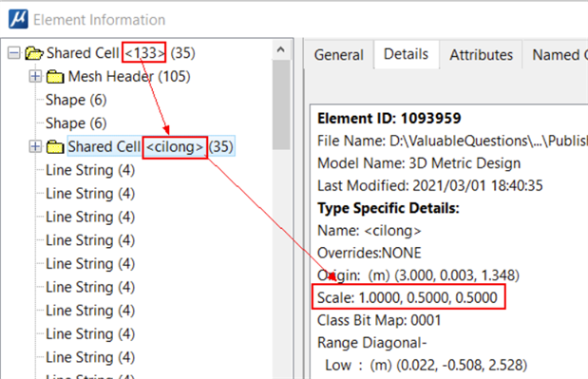Select the first Line String (4) item

point(90,170)
